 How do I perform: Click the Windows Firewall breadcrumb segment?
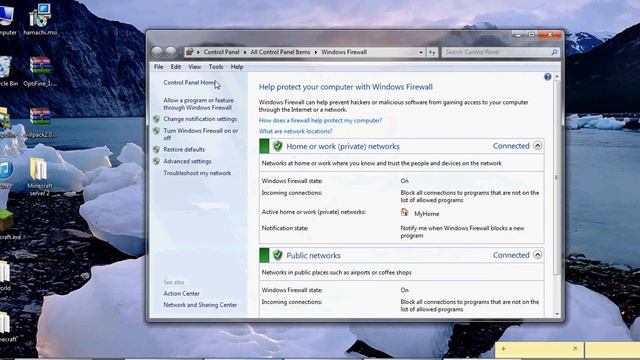tap(344, 52)
